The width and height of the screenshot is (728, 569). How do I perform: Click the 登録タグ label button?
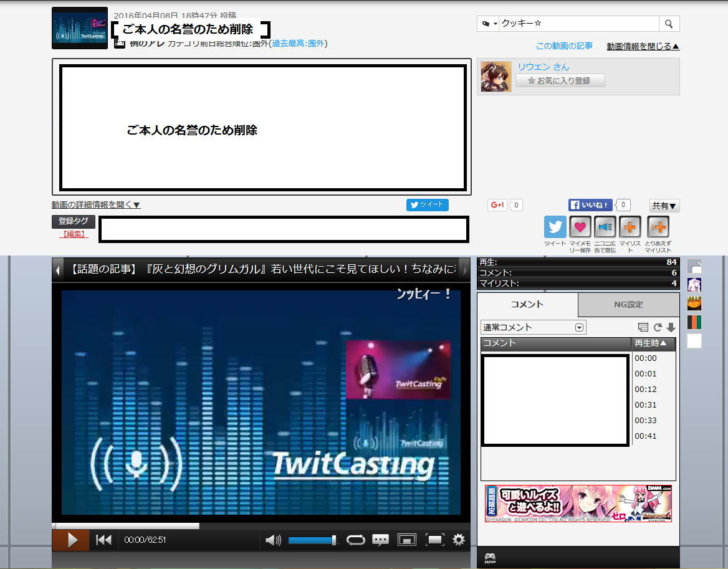[74, 221]
